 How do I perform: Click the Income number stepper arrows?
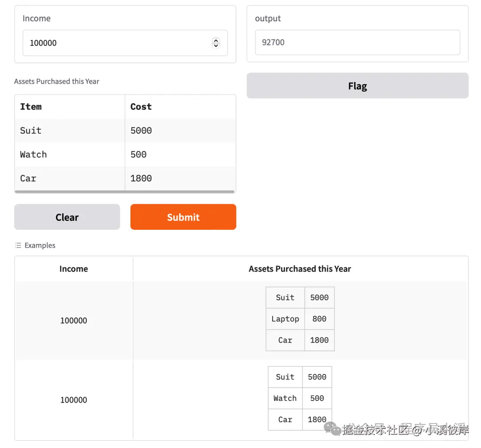point(216,43)
